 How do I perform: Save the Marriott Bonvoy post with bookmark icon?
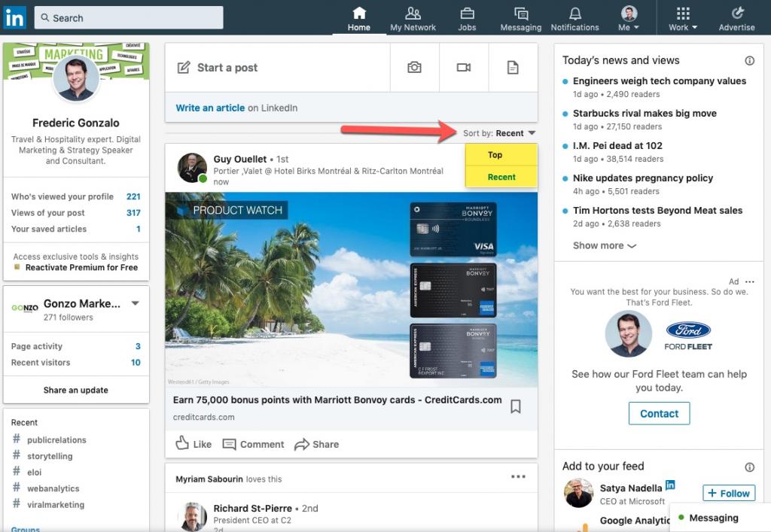click(516, 406)
